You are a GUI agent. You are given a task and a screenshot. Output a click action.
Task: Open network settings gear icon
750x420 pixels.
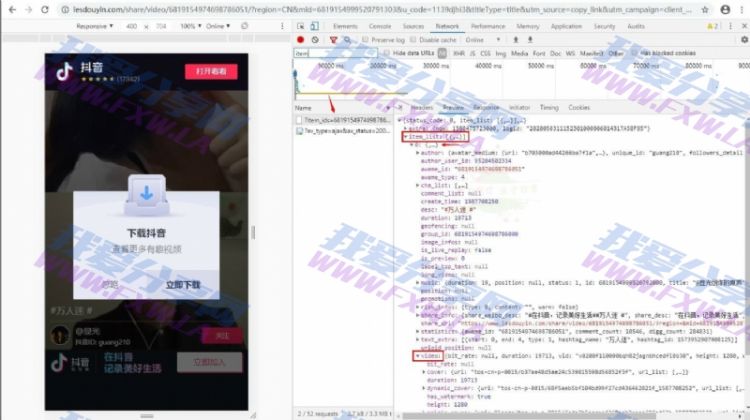(x=744, y=40)
